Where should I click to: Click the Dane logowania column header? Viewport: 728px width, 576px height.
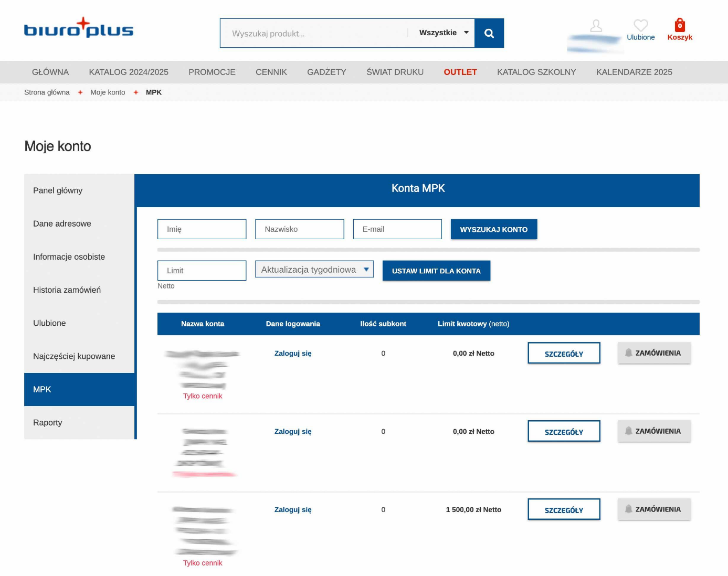[x=293, y=324]
